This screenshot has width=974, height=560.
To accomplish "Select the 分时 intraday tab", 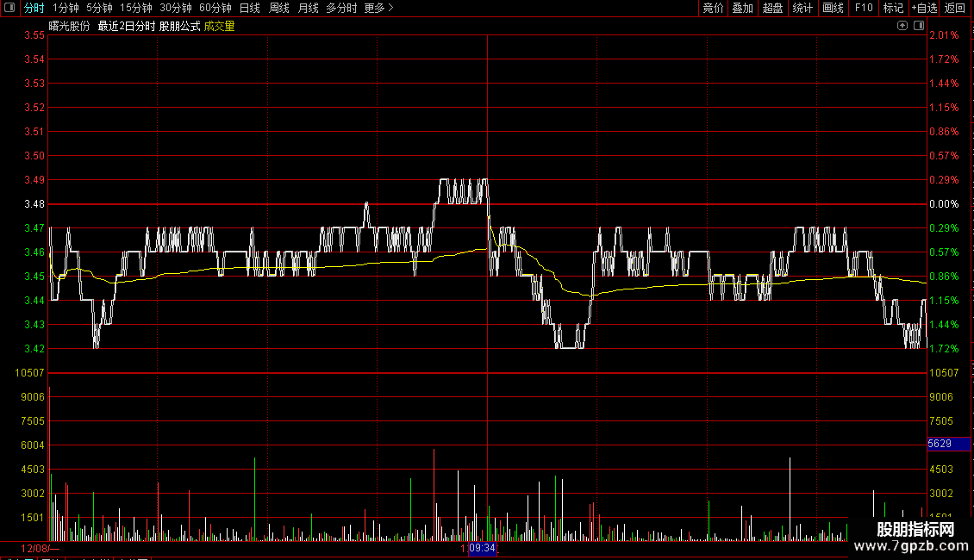I will pyautogui.click(x=34, y=8).
